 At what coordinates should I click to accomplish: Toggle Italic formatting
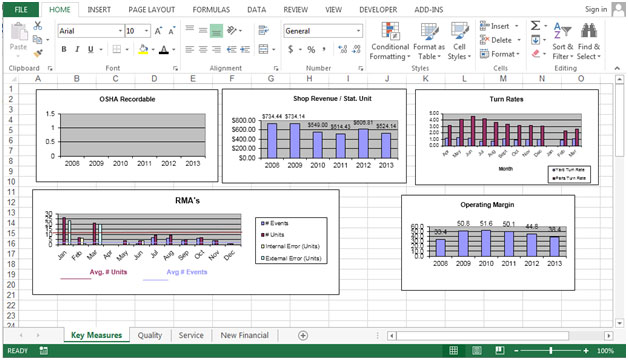(77, 49)
